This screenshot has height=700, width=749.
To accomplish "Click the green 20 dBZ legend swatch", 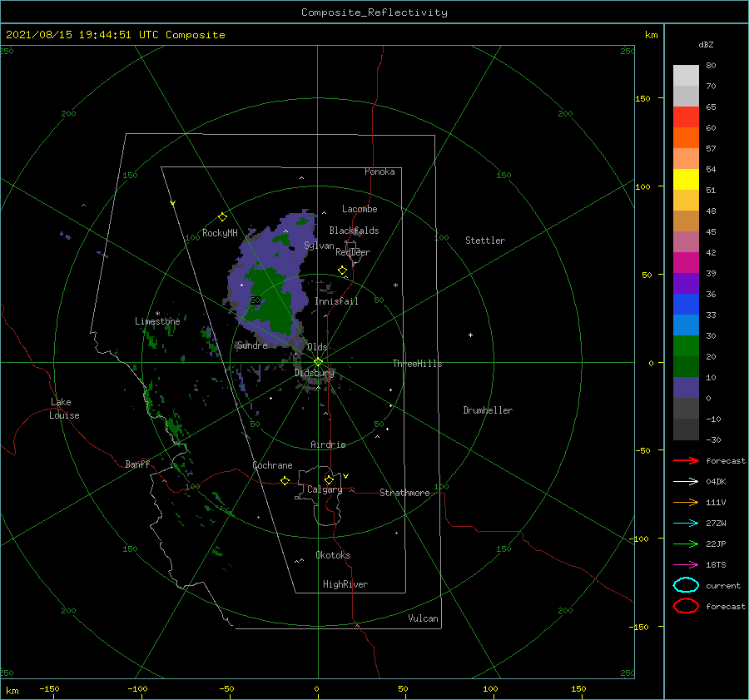I will 686,346.
